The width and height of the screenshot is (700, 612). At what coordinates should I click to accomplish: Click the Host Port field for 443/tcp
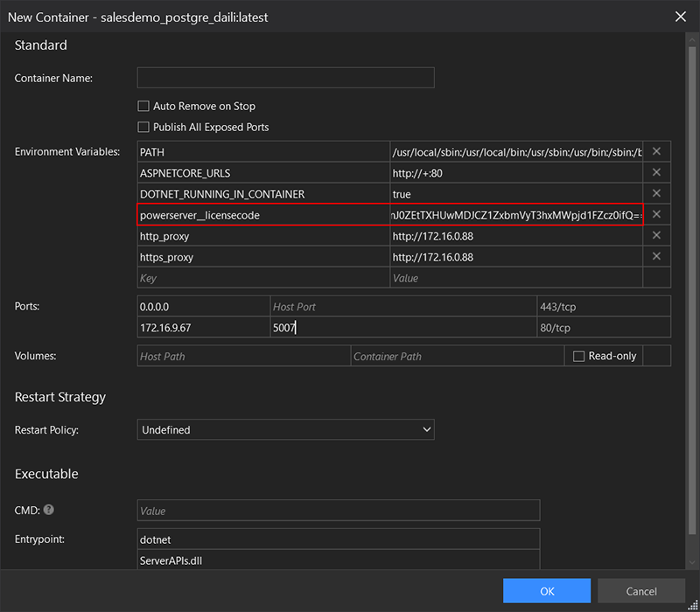point(402,307)
